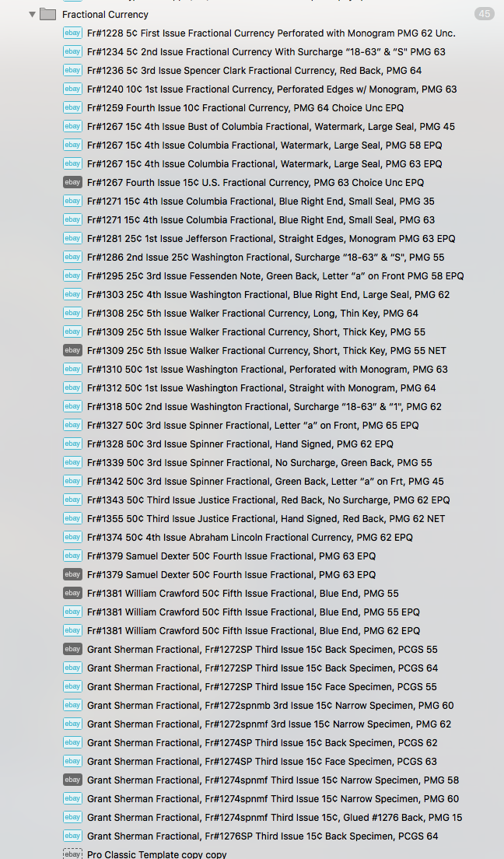Screen dimensions: 504x859
Task: Click ebay icon for Fr#1228 5¢ First Issue
Action: pyautogui.click(x=72, y=33)
